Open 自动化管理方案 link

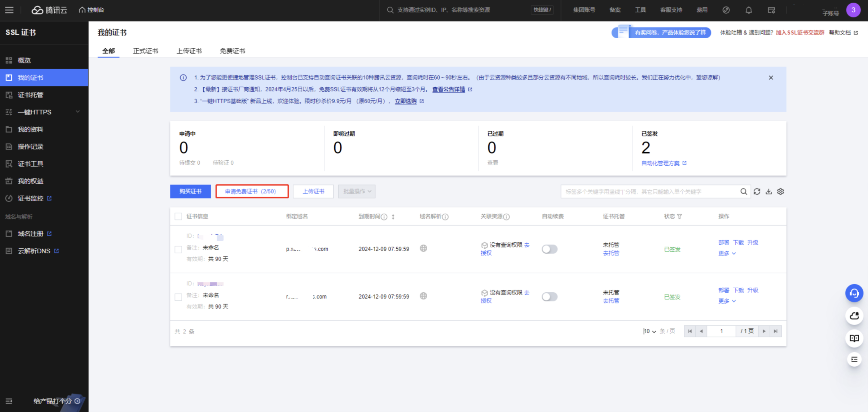pos(664,163)
